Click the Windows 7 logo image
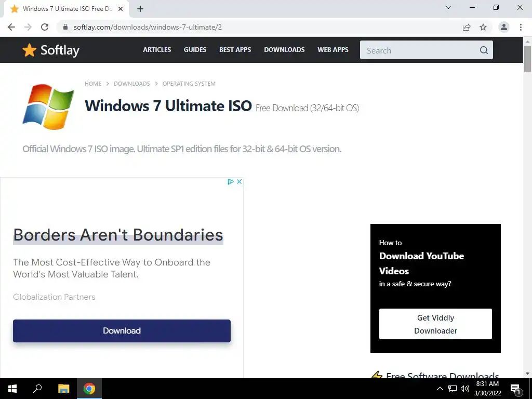This screenshot has height=399, width=532. (48, 107)
